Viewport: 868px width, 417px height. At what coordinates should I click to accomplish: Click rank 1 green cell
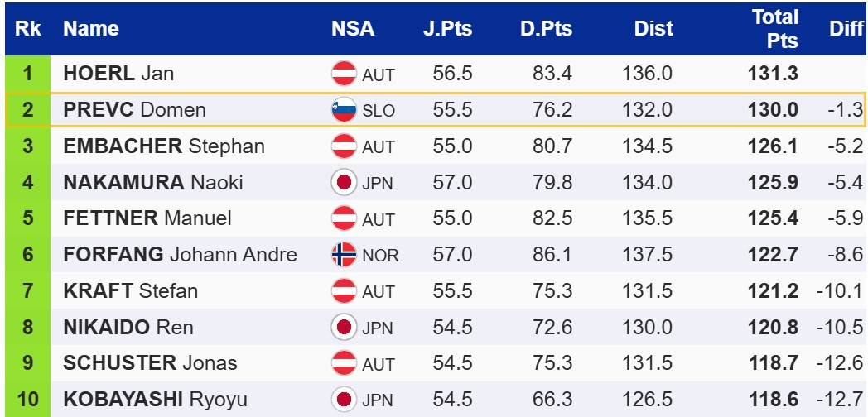pos(27,74)
